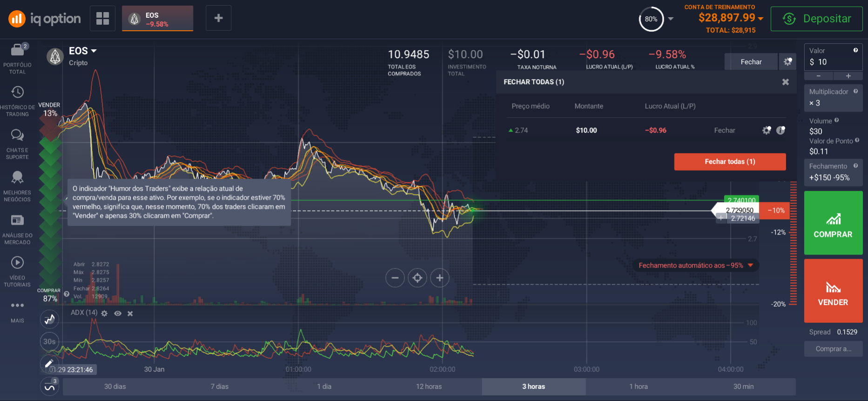The height and width of the screenshot is (401, 868).
Task: Click the Depositar button
Action: [817, 19]
